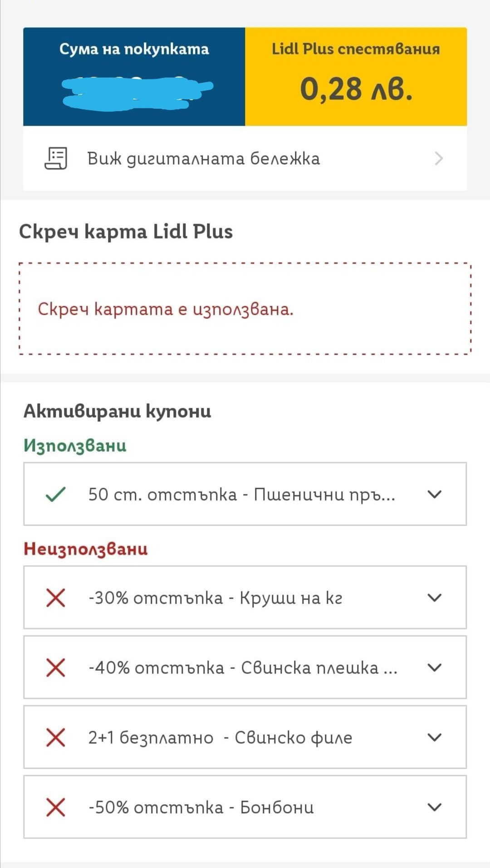The height and width of the screenshot is (868, 490).
Task: Tap the digital receipt icon
Action: pos(55,158)
